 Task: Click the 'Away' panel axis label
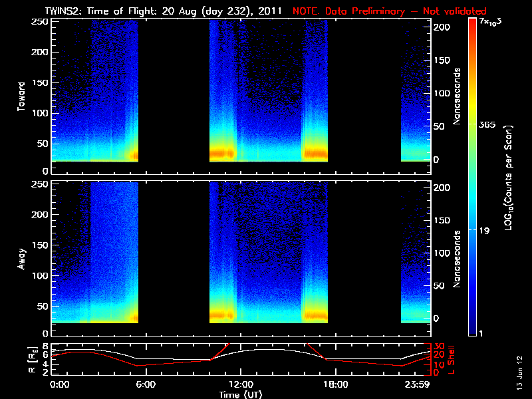point(21,258)
